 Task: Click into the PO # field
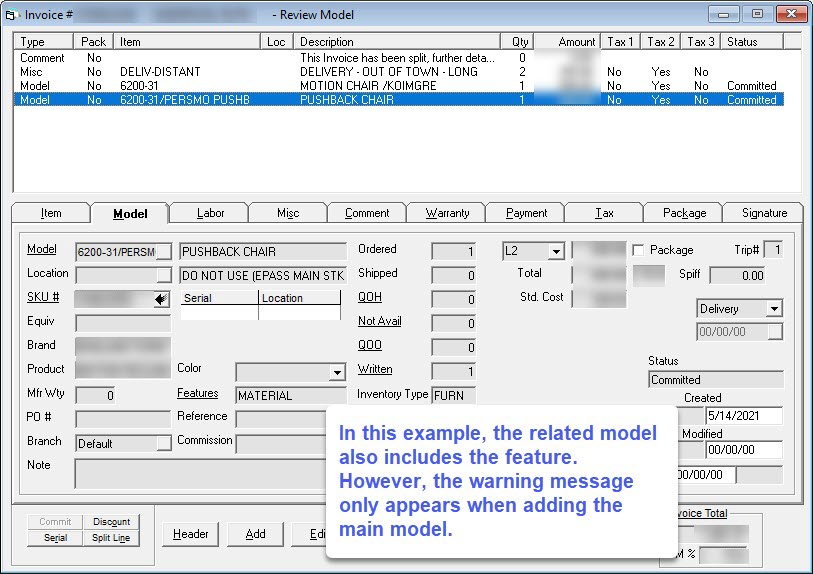123,418
